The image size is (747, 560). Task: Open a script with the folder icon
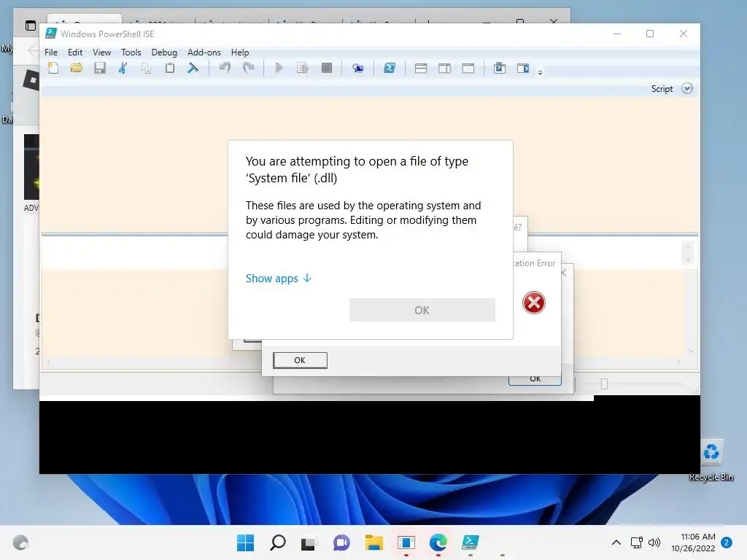[x=76, y=68]
